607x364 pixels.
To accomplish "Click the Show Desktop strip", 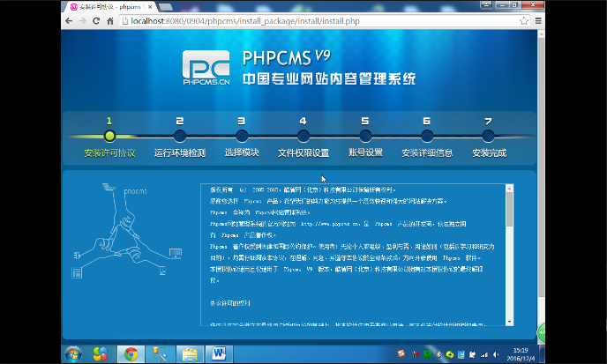I will coord(542,354).
